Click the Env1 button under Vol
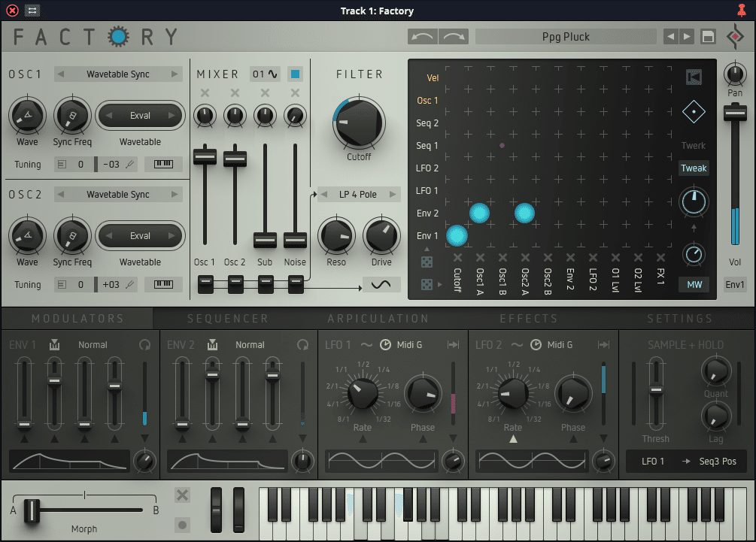Viewport: 756px width, 542px height. (735, 284)
